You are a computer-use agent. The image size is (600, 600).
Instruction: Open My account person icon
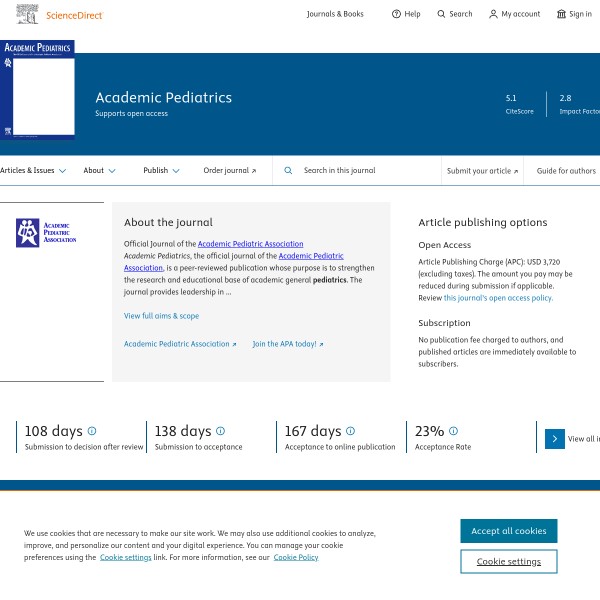point(493,14)
